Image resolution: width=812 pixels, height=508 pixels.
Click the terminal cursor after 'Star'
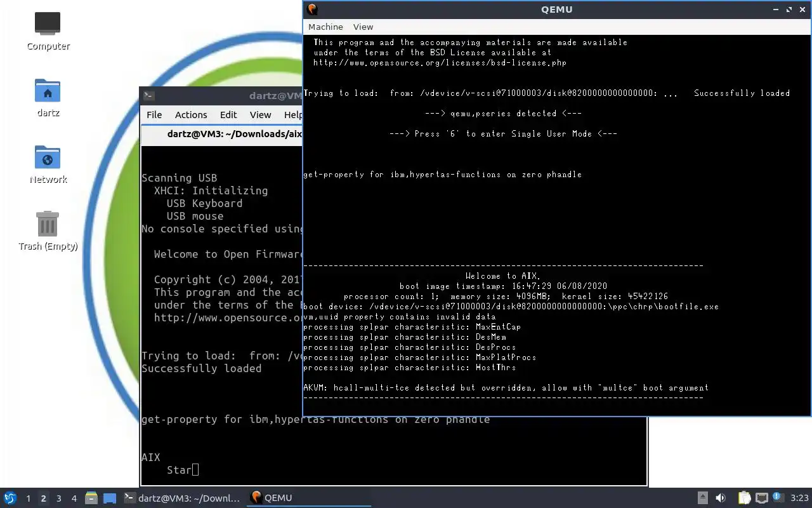point(195,470)
